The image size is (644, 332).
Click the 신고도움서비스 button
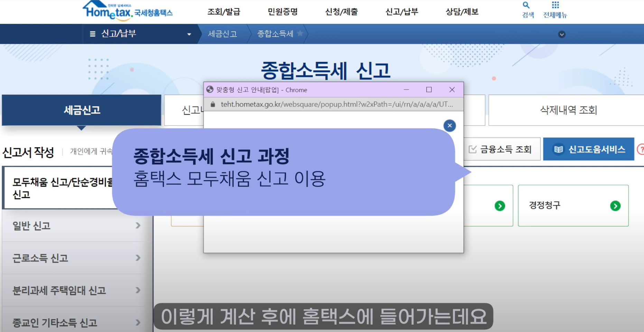(588, 149)
